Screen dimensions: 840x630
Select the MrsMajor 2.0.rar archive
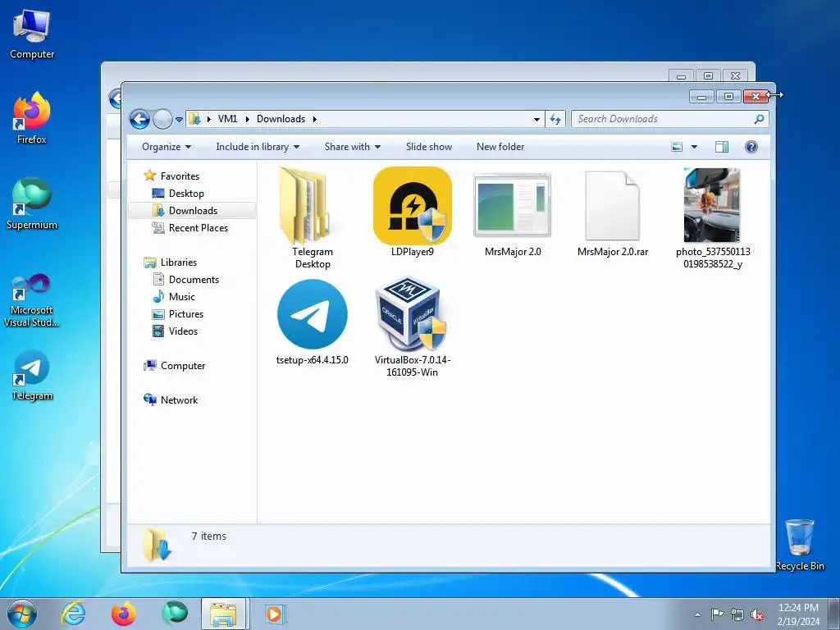[x=612, y=214]
